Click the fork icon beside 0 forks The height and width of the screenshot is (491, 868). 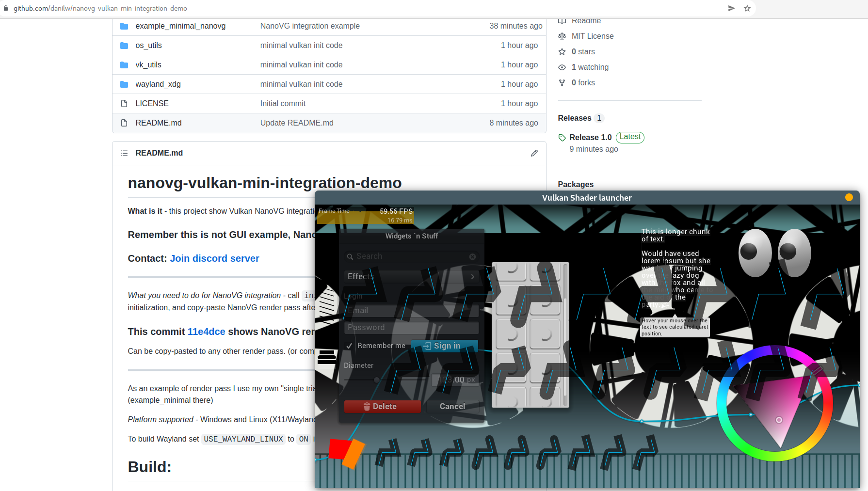point(562,83)
